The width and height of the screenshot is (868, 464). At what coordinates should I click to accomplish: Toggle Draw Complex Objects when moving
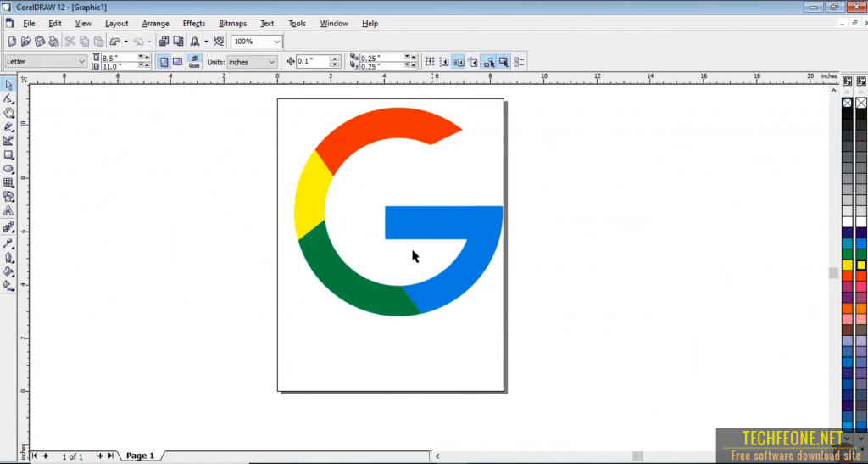click(x=489, y=62)
